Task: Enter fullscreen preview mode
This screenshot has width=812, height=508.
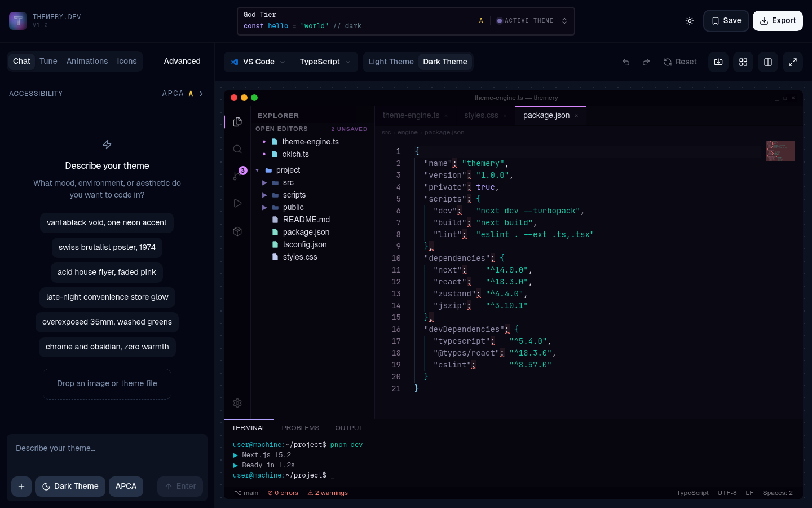Action: 793,62
